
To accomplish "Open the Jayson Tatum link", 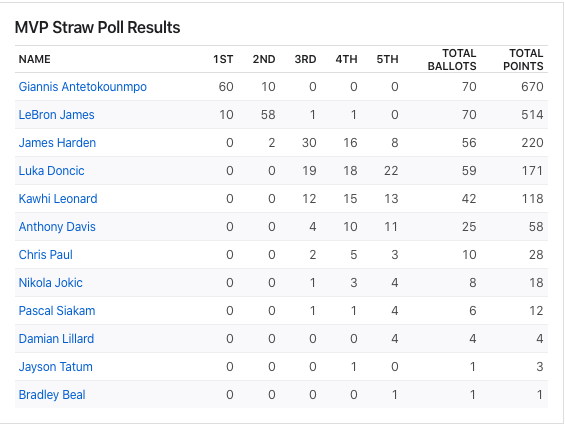I will click(x=55, y=367).
